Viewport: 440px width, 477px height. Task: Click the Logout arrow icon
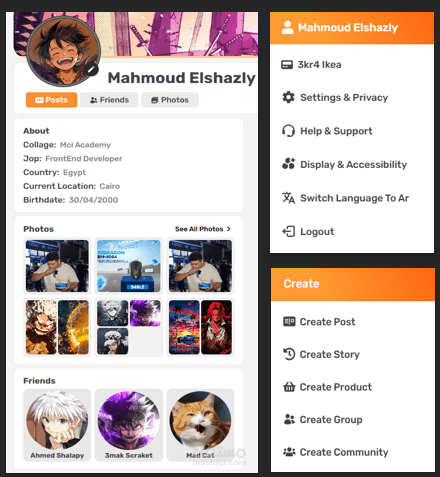[288, 231]
